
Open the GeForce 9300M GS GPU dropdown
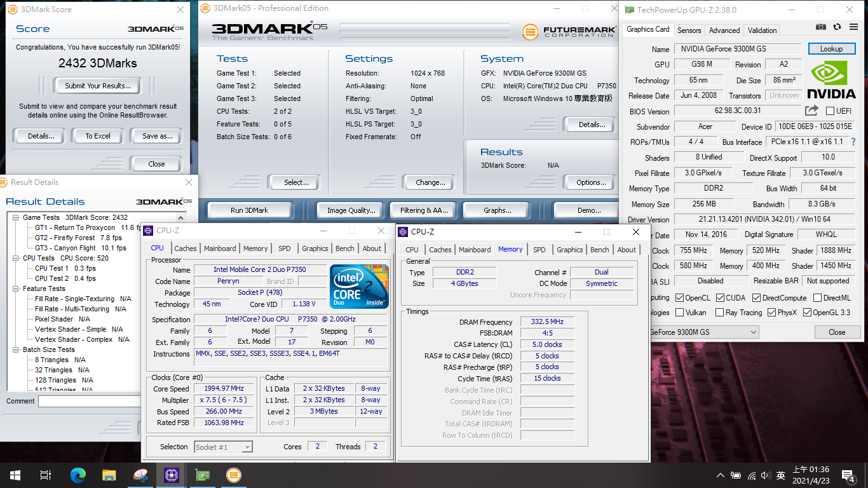(x=754, y=332)
